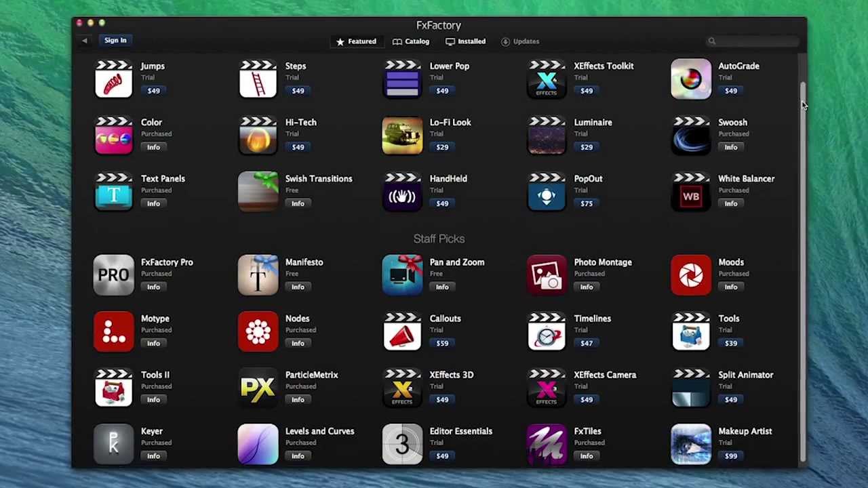Open the Swoosh plugin icon

(x=691, y=136)
